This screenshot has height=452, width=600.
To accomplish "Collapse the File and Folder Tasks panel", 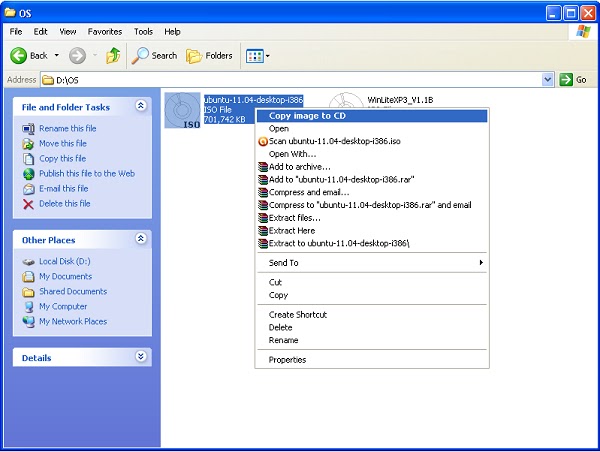I will tap(141, 106).
